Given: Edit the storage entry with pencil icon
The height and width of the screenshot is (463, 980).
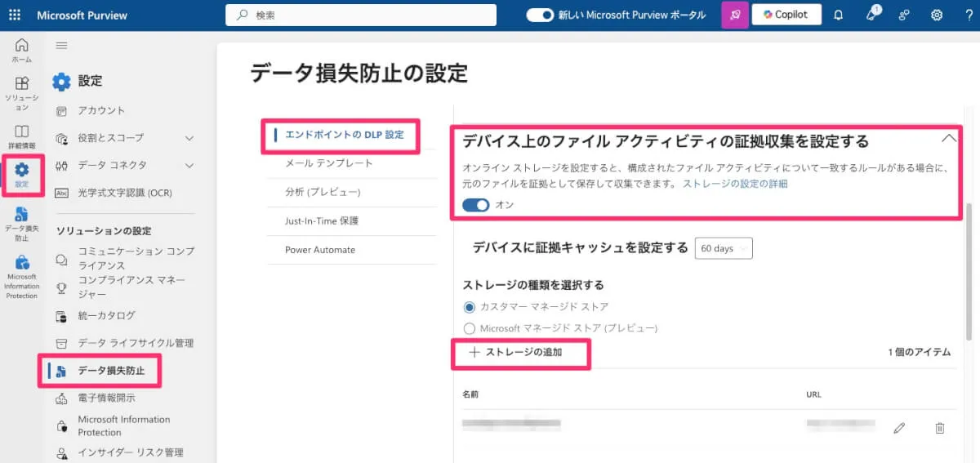Looking at the screenshot, I should 899,427.
